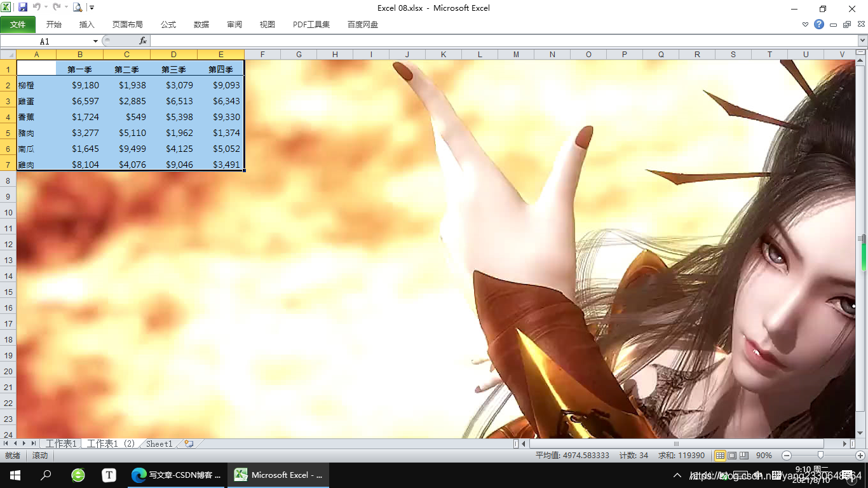Open the green 360 browser taskbar icon

click(78, 475)
